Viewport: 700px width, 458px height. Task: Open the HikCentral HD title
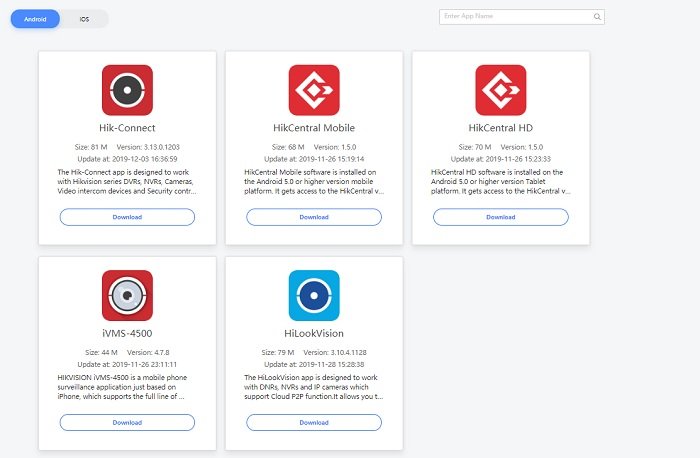[500, 128]
